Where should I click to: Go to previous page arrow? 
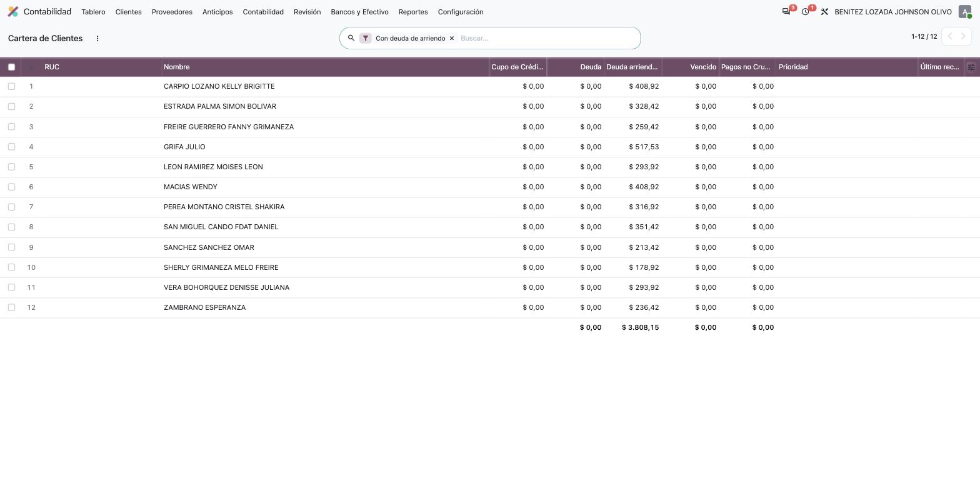pyautogui.click(x=949, y=36)
